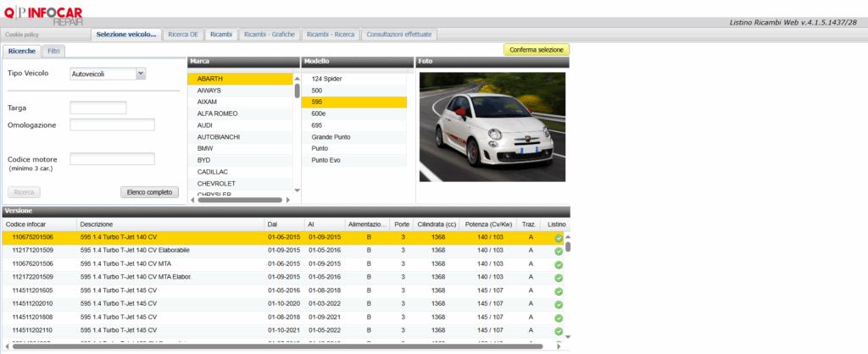The image size is (868, 354).
Task: Click Marca horizontal scroll left arrow
Action: pyautogui.click(x=192, y=200)
